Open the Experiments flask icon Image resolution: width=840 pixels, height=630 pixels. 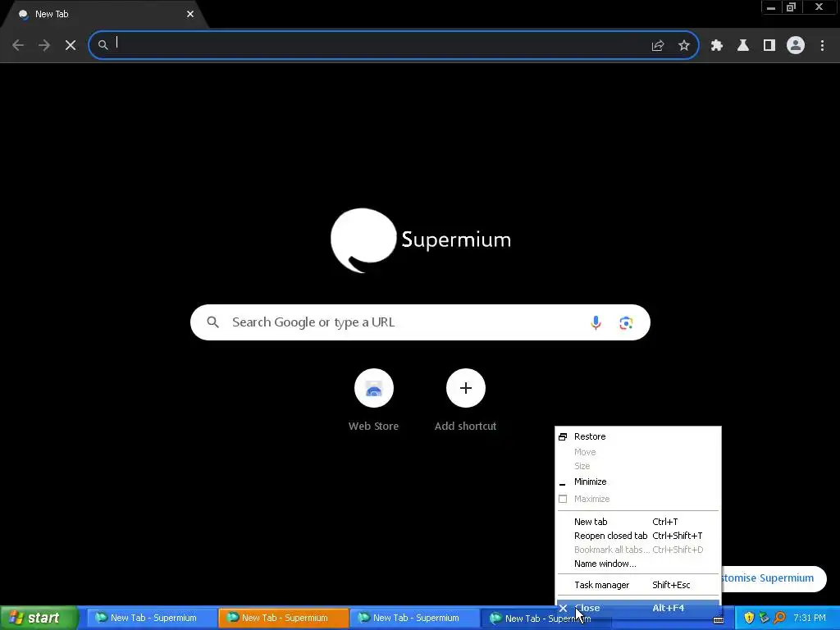742,46
